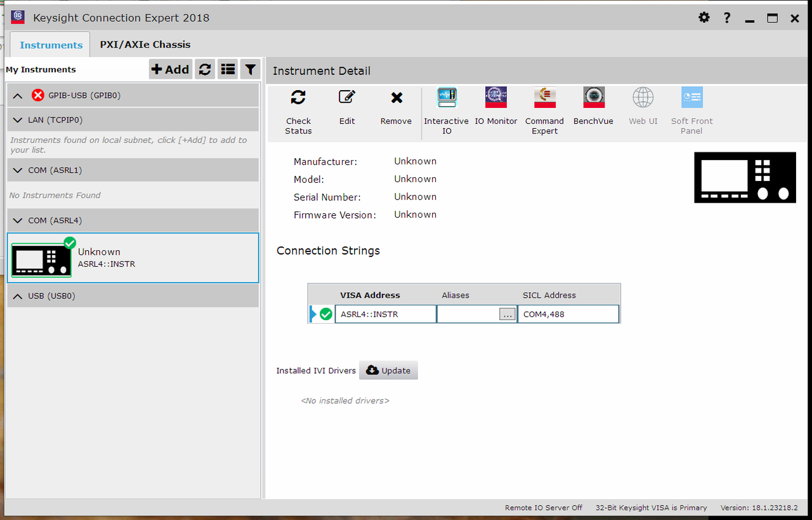812x520 pixels.
Task: Open the instrument filter funnel icon
Action: click(x=251, y=69)
